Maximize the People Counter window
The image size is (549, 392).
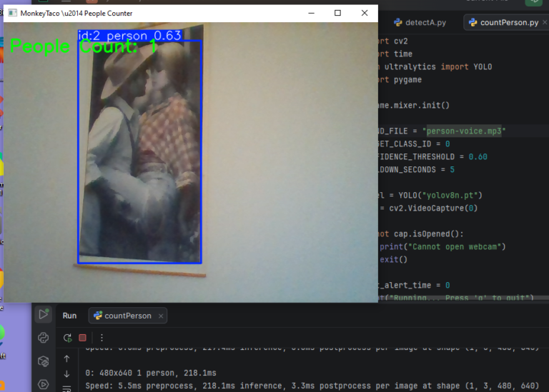337,14
